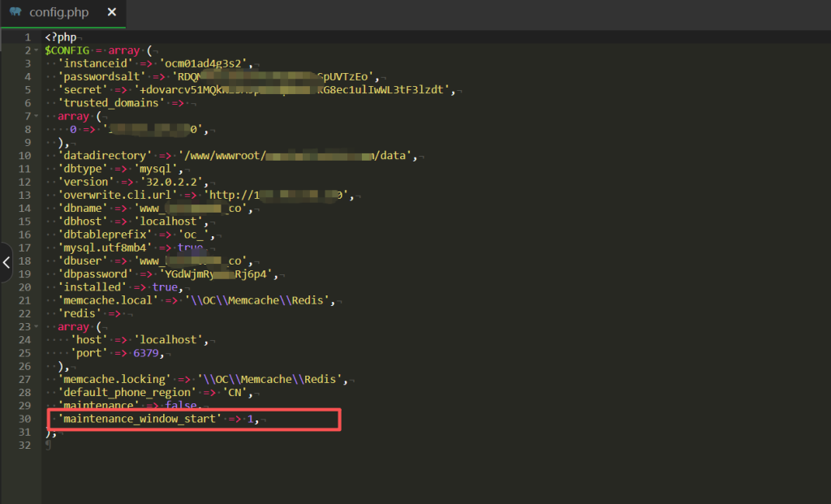Screen dimensions: 831x504
Task: Click the 'maintenance' false value
Action: point(182,404)
